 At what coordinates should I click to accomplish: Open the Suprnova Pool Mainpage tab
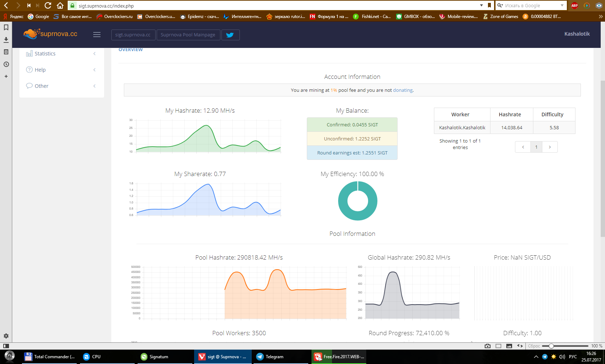tap(188, 35)
